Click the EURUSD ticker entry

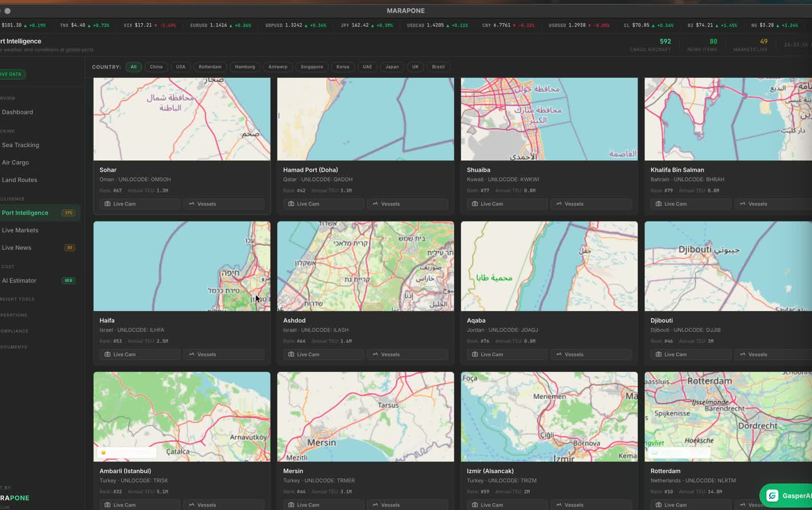pos(221,25)
